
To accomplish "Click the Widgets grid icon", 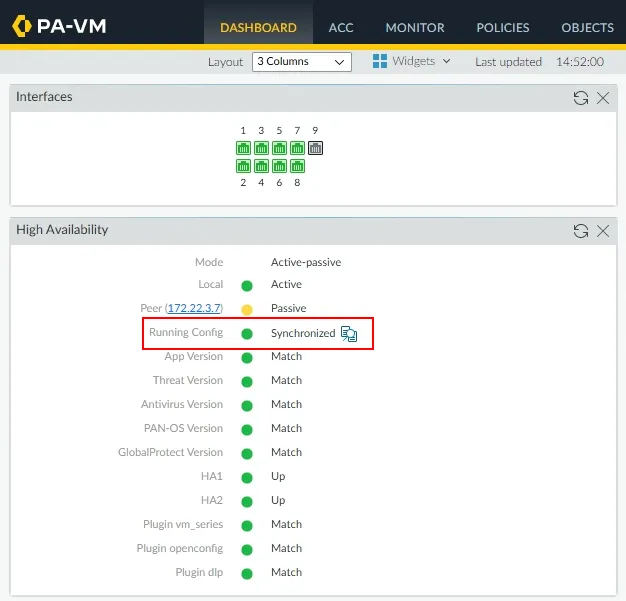I will click(380, 61).
